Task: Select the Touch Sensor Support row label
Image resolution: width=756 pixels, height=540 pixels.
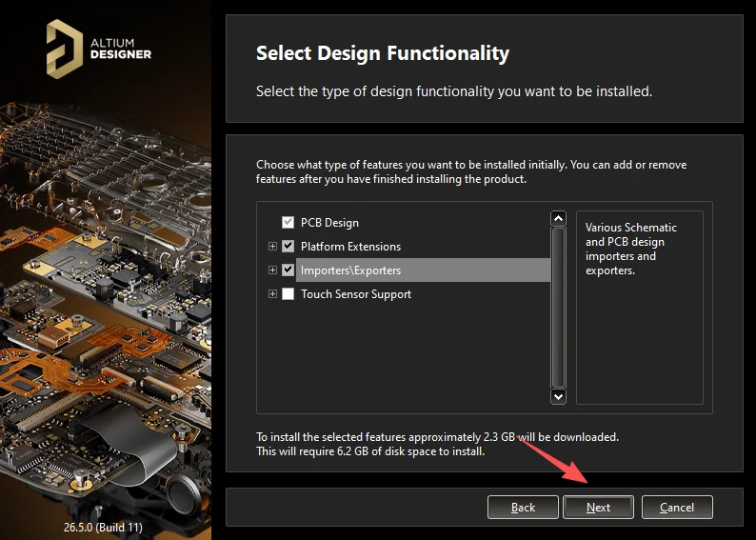Action: 356,294
